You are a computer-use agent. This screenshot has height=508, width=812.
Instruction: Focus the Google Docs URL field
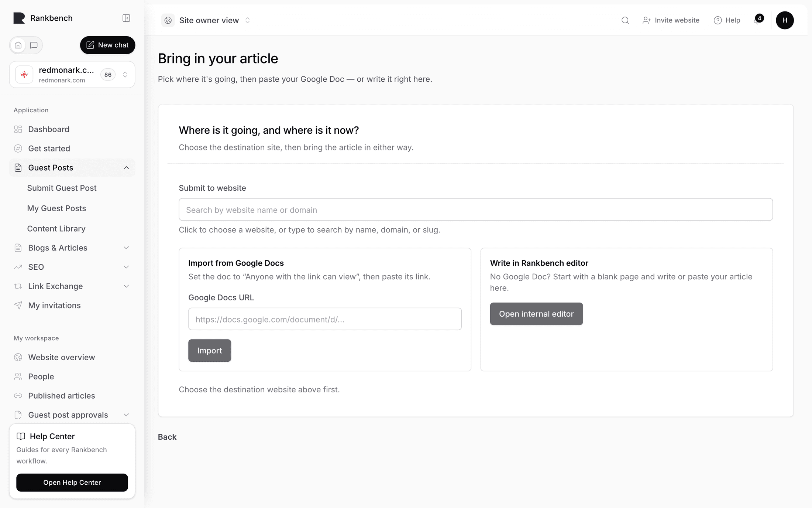pyautogui.click(x=325, y=319)
